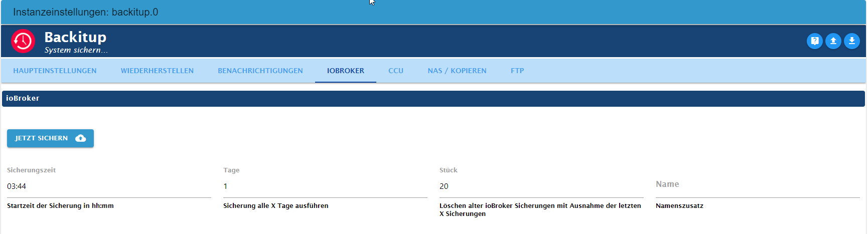Click the Jetzt Sichern button
The height and width of the screenshot is (234, 868).
coord(50,138)
